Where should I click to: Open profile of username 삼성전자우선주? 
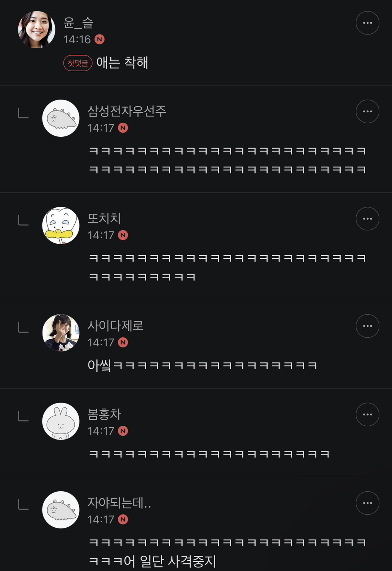127,111
